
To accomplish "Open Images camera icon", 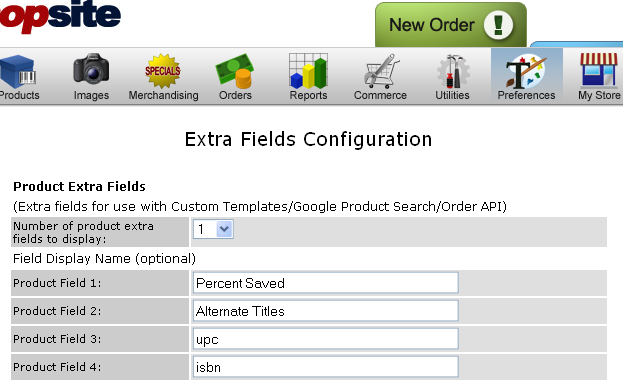I will pos(91,69).
